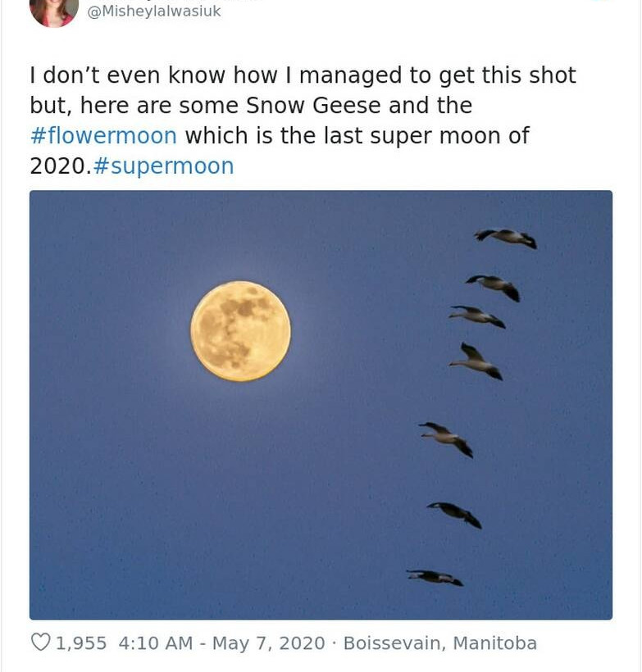
Task: Click the full moon in the photo
Action: click(240, 331)
